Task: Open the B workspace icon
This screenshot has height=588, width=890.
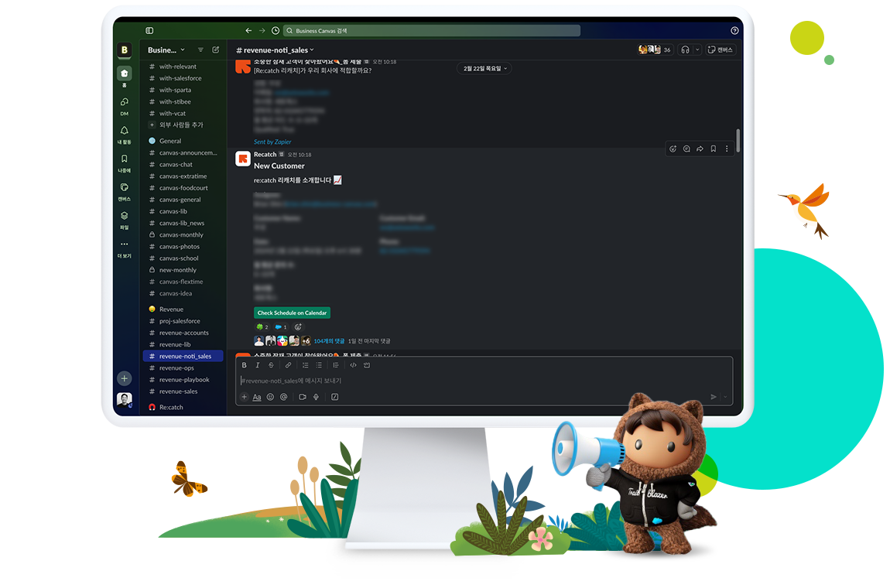Action: pyautogui.click(x=125, y=50)
